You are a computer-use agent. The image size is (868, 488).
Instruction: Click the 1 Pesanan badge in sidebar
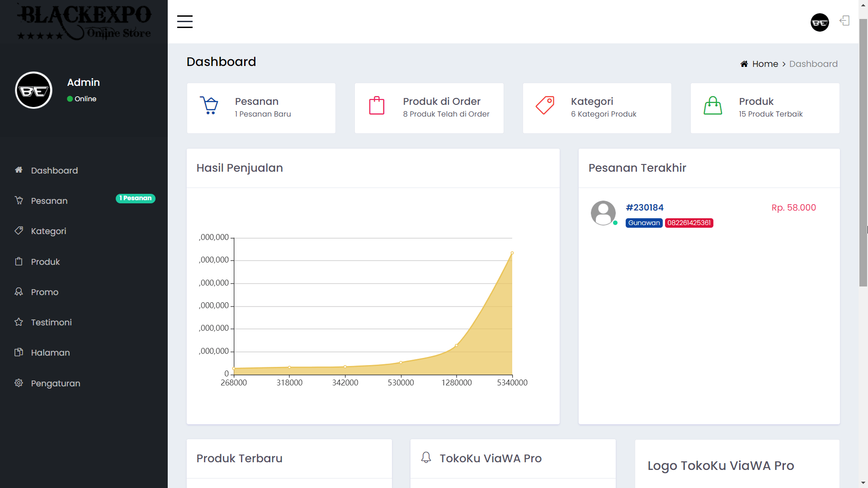pyautogui.click(x=135, y=198)
